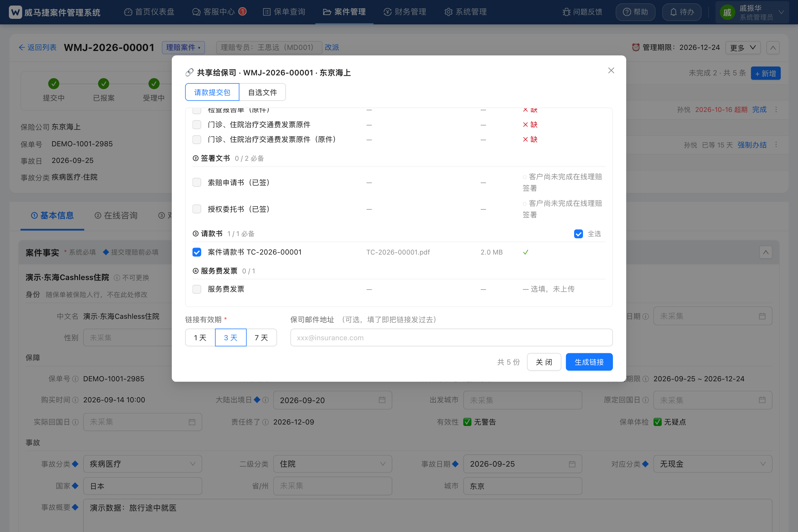Click more-options dots beside 强制办结
Viewport: 798px width, 532px height.
tap(776, 145)
